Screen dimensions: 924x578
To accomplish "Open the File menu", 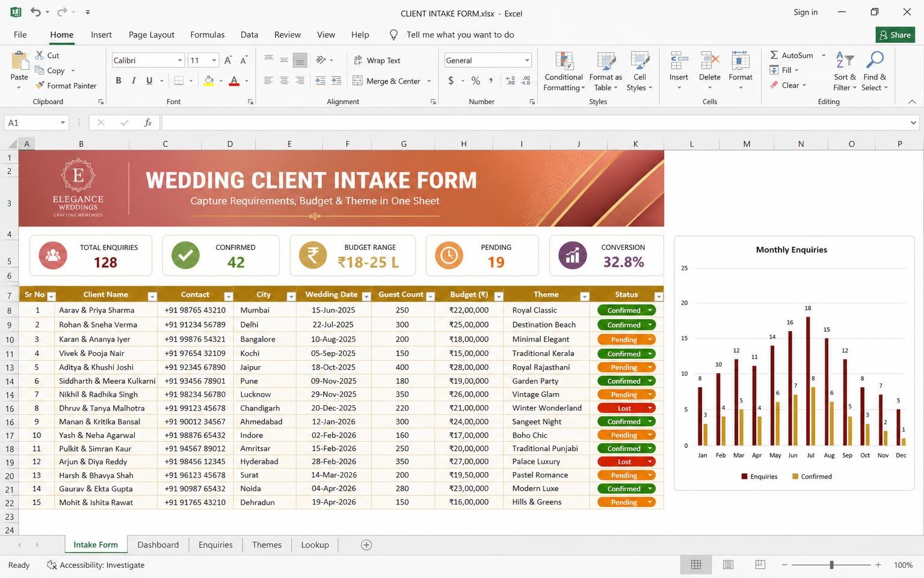I will (20, 35).
